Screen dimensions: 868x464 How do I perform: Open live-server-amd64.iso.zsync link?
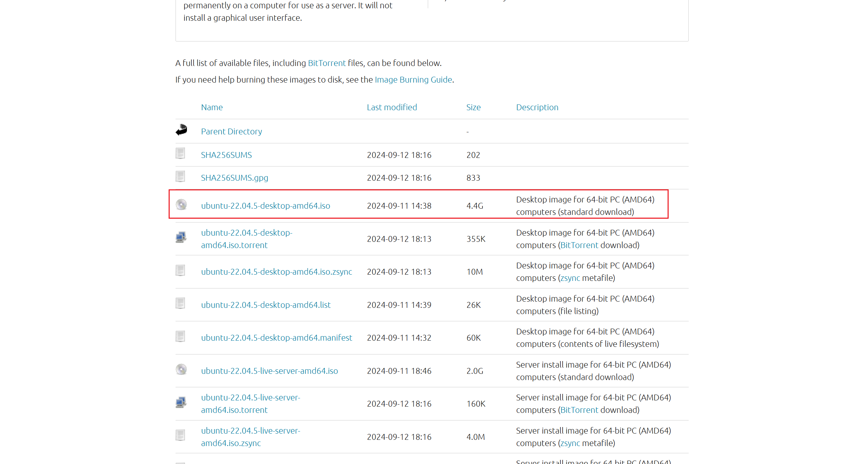click(251, 437)
